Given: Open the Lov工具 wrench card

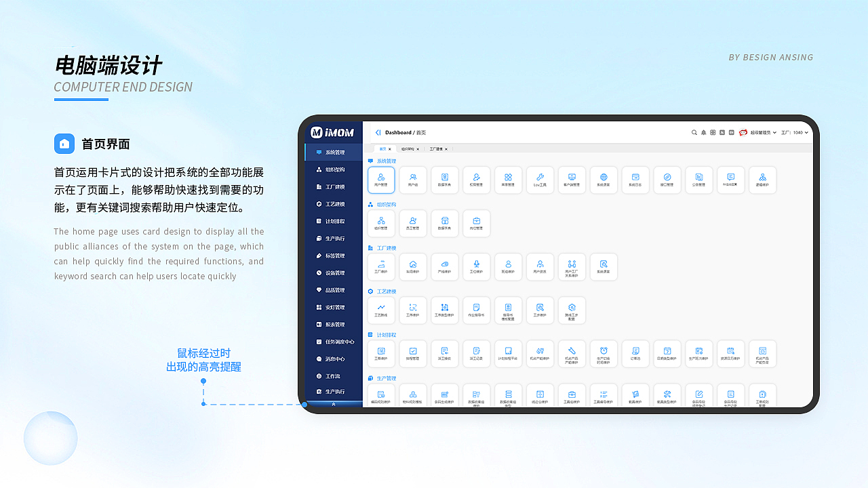Looking at the screenshot, I should coord(540,180).
